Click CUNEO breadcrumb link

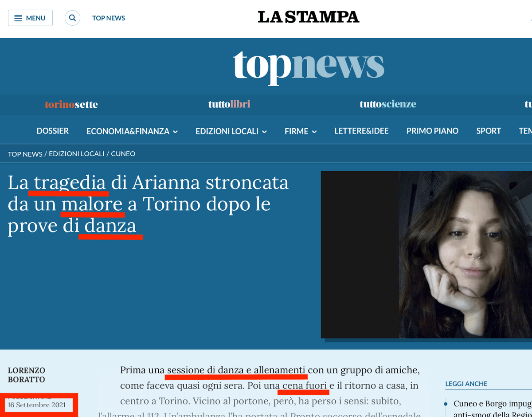pos(123,154)
